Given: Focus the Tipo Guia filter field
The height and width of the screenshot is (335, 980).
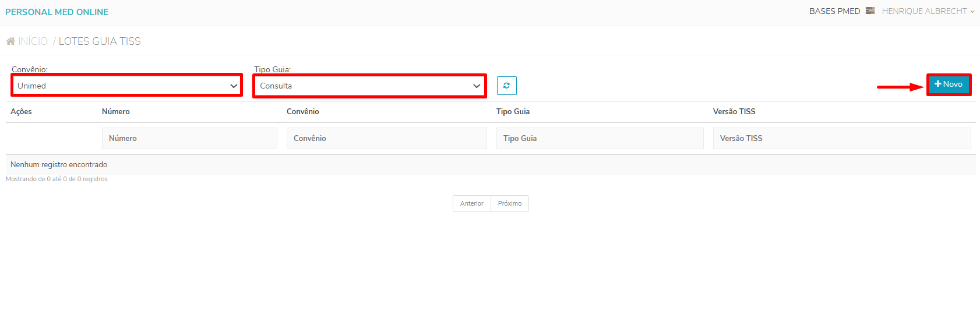Looking at the screenshot, I should (600, 138).
